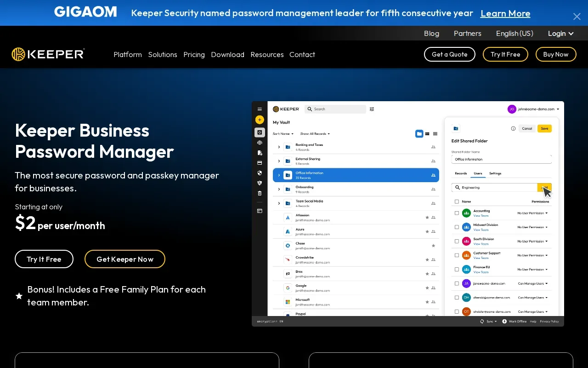Click the Crowdstrike record icon

click(288, 259)
